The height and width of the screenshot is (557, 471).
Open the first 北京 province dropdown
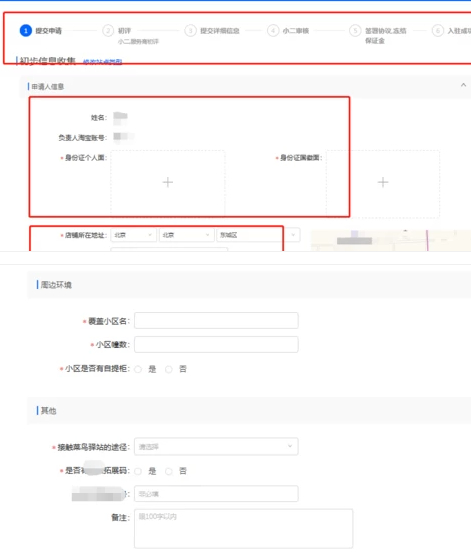coord(134,235)
